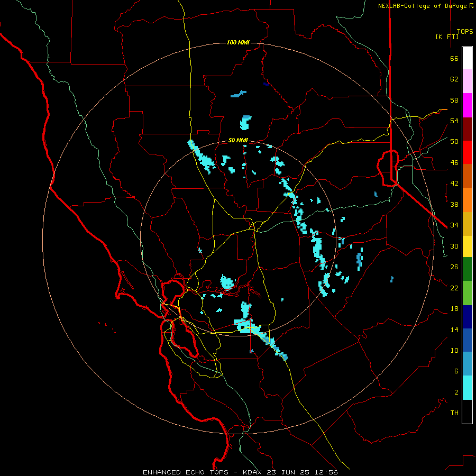The image size is (476, 476).
Task: Click the [K FT] units label
Action: (447, 36)
